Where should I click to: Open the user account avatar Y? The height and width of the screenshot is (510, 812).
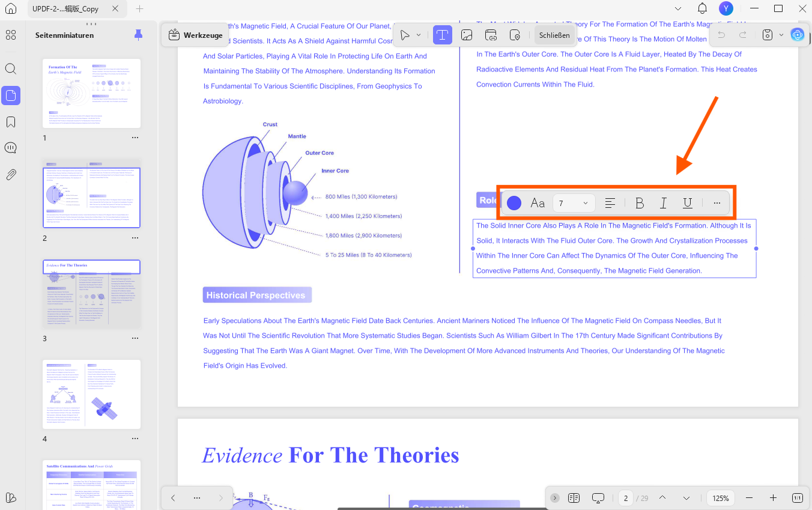click(x=726, y=8)
